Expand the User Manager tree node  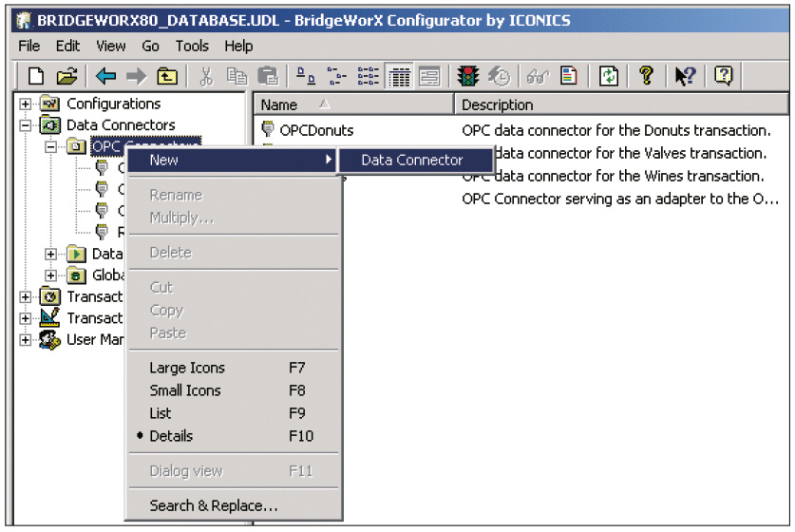tap(25, 340)
